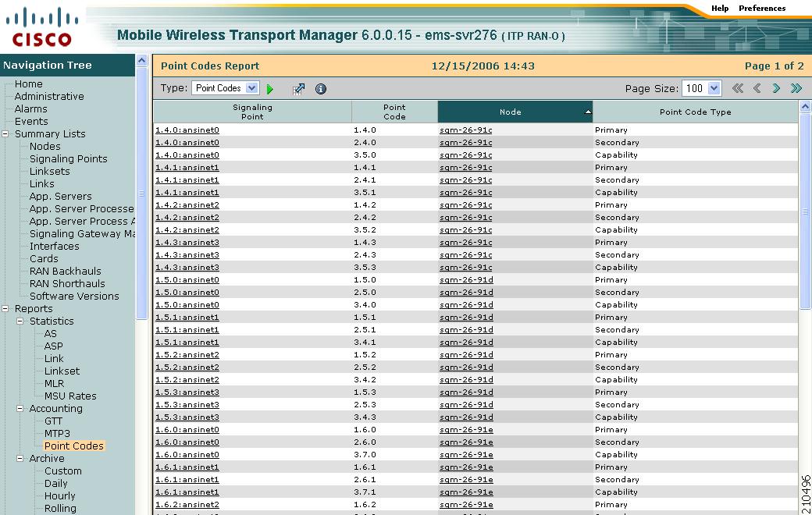812x515 pixels.
Task: Click the navigation tree vertical scrollbar thumb
Action: 142,193
